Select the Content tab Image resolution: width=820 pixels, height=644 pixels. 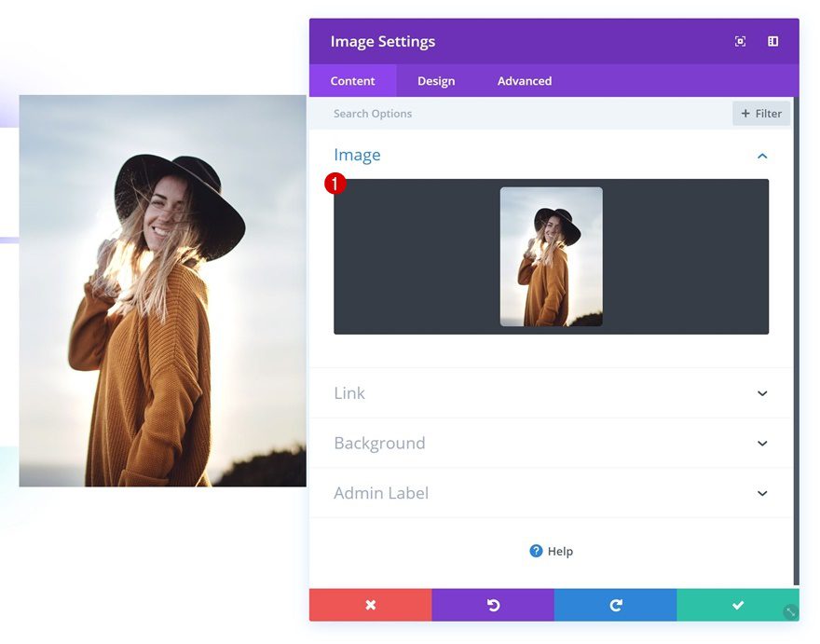pyautogui.click(x=352, y=81)
